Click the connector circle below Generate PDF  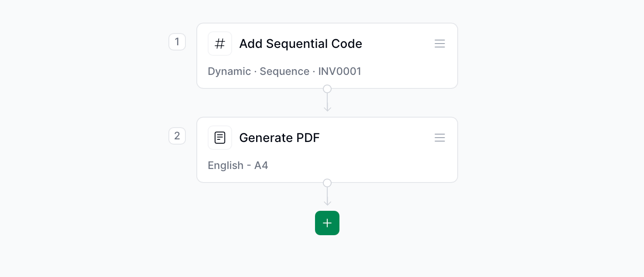[327, 183]
